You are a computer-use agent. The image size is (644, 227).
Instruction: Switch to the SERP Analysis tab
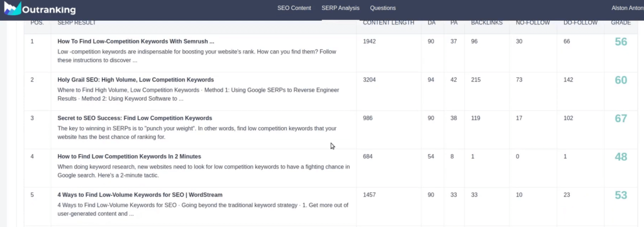[340, 8]
